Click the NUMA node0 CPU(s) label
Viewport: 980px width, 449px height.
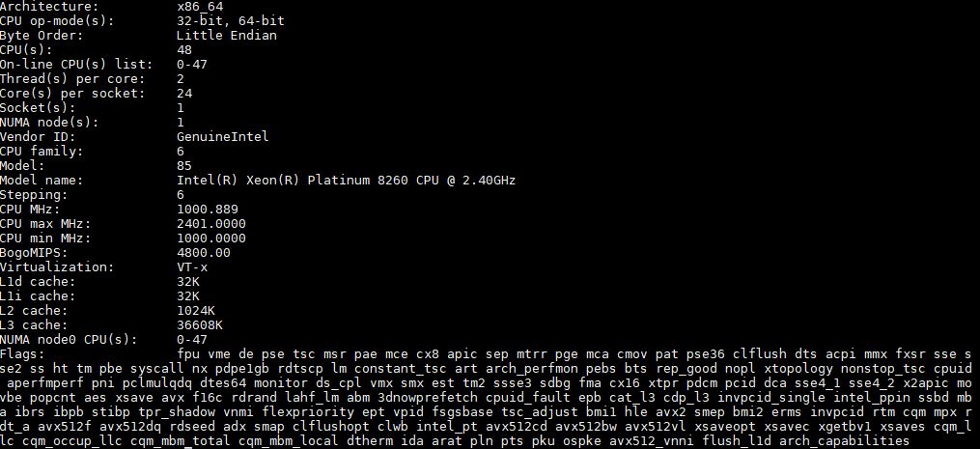(x=69, y=340)
